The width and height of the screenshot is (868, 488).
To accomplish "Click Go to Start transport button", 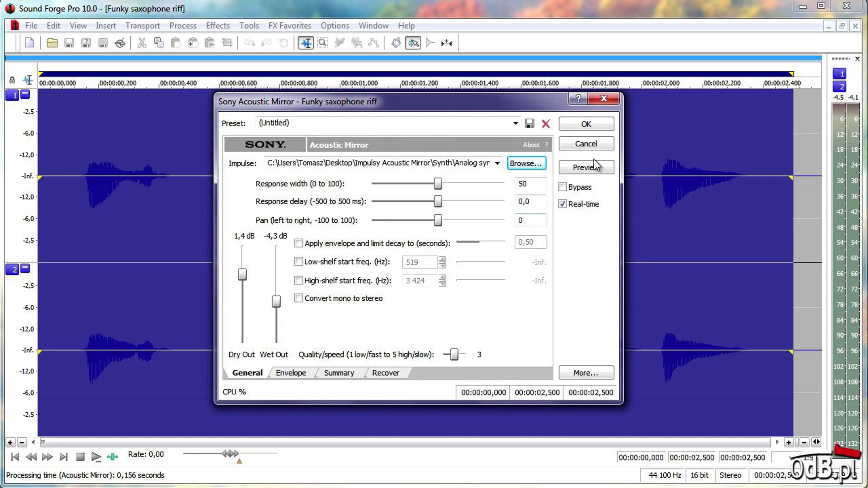I will click(15, 457).
